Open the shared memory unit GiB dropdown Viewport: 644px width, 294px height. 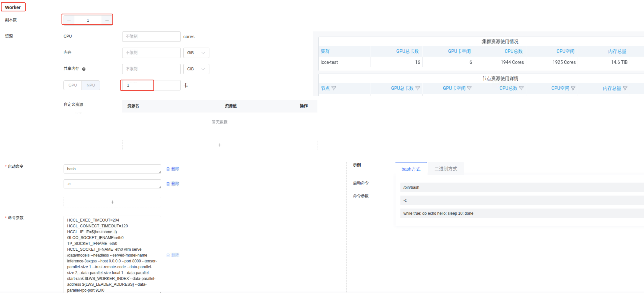point(196,69)
